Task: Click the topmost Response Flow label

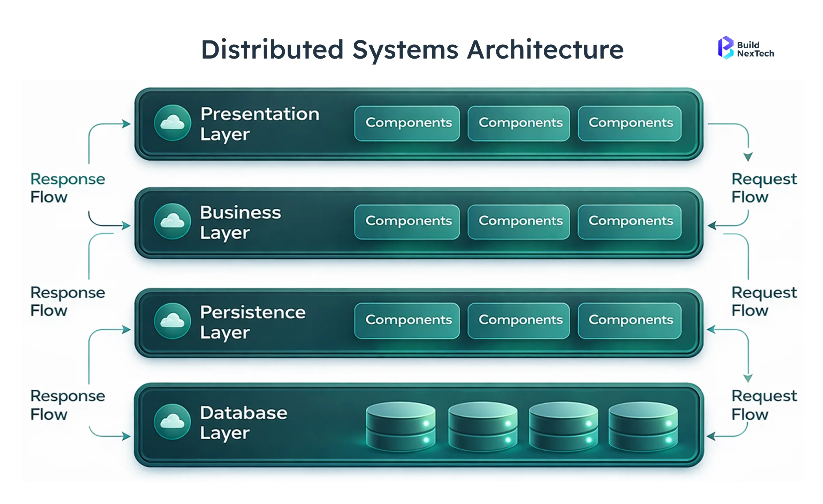Action: pos(67,188)
